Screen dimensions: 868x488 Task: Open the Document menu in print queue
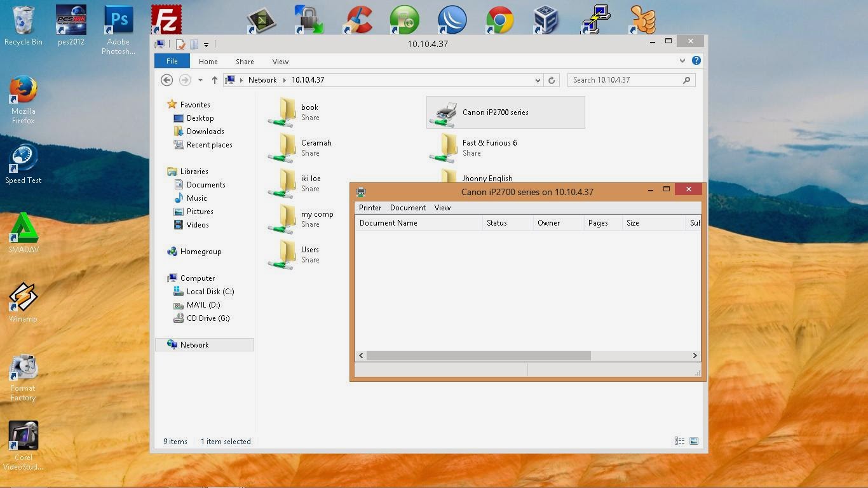click(407, 208)
